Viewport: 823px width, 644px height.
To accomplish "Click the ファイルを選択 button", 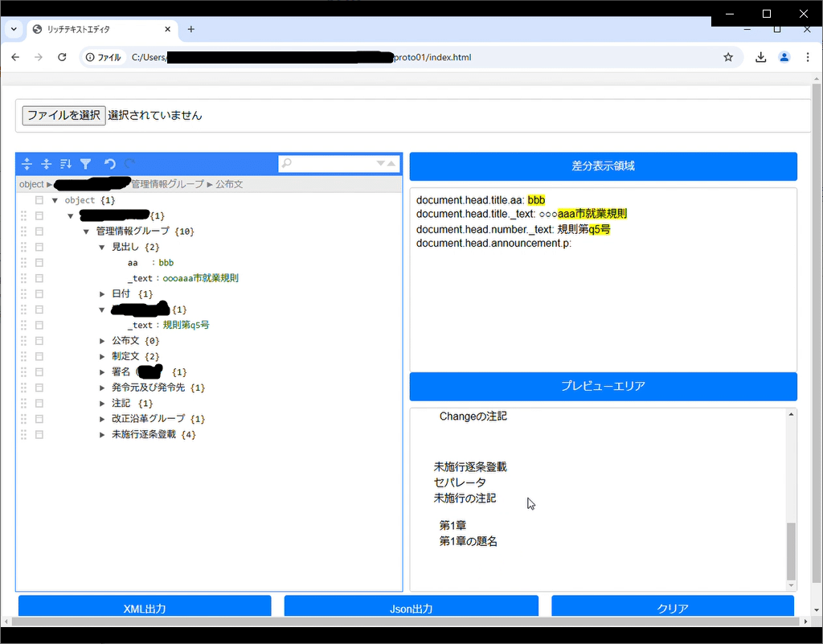I will [63, 115].
